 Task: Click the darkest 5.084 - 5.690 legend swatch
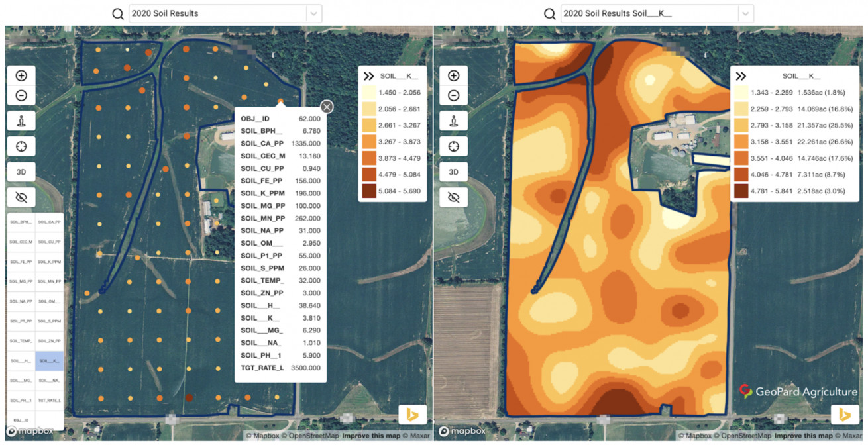tap(369, 191)
